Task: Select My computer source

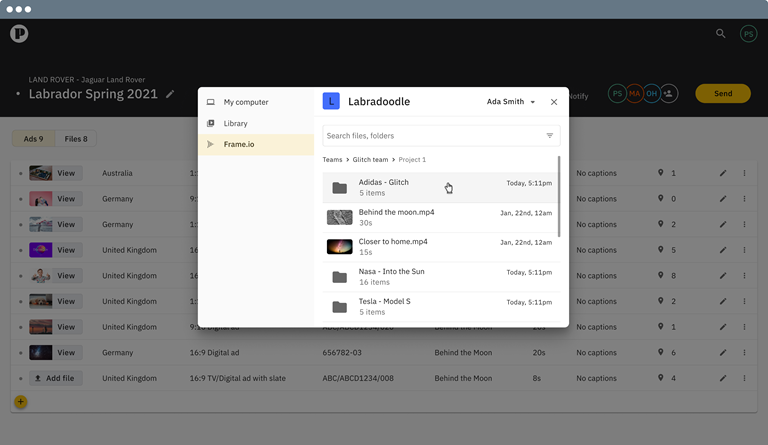Action: pos(256,102)
